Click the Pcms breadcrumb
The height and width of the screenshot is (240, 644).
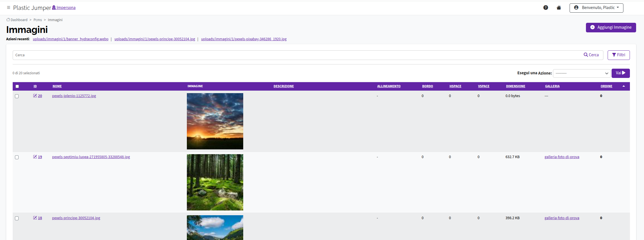pyautogui.click(x=37, y=20)
